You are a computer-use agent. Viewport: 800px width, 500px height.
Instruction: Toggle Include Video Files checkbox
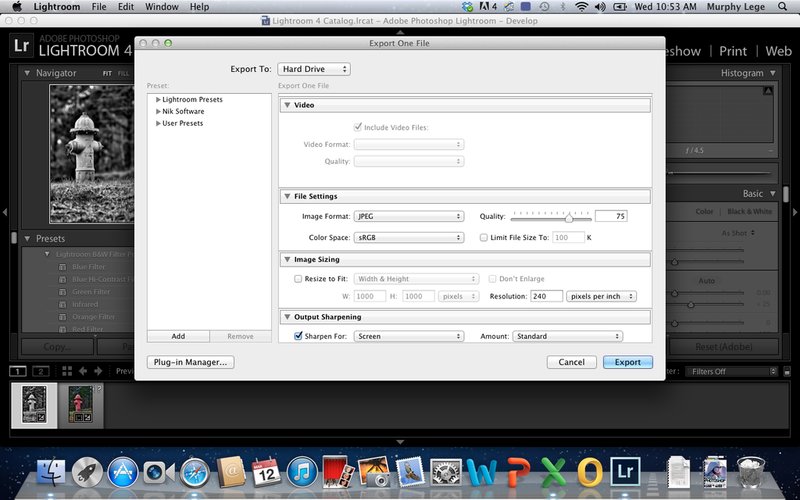[x=358, y=127]
